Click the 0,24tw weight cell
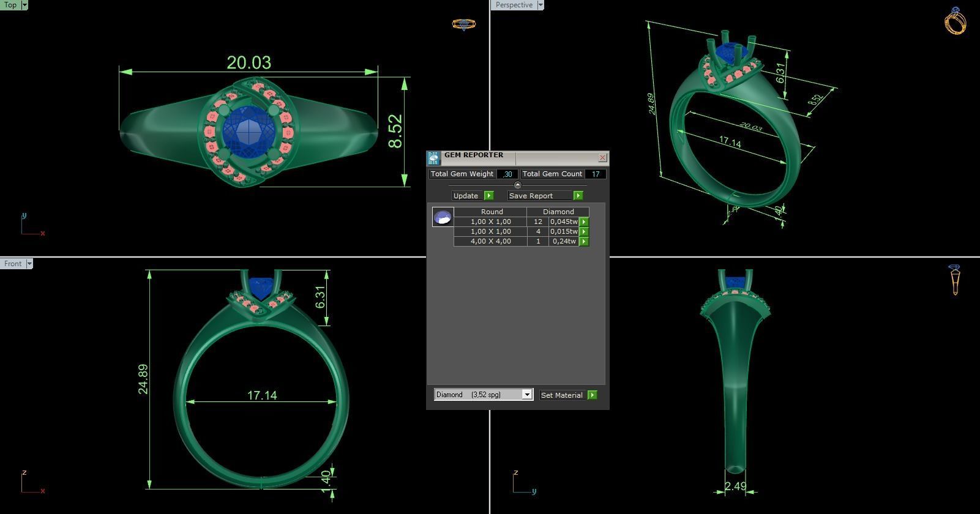This screenshot has height=514, width=980. coord(564,241)
